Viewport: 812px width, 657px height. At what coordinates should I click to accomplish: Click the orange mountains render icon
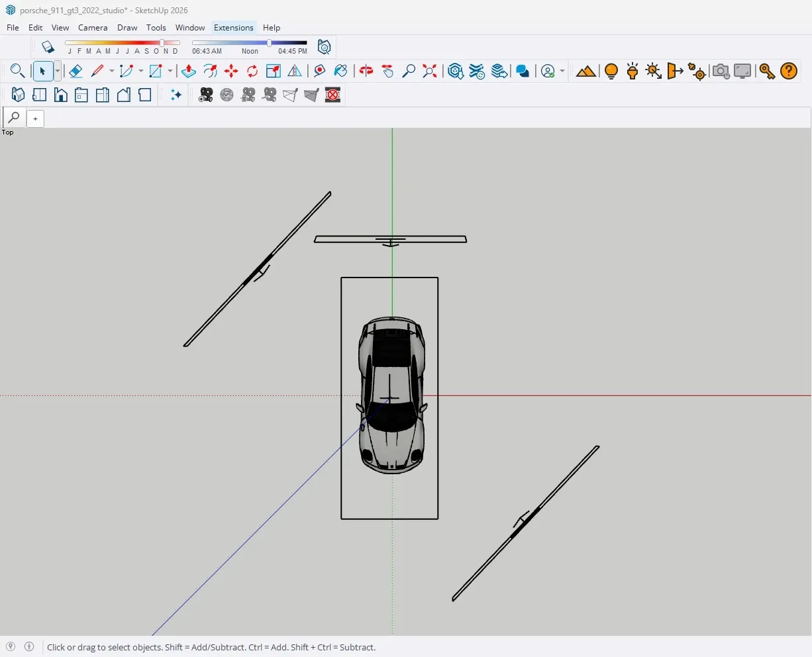click(585, 71)
